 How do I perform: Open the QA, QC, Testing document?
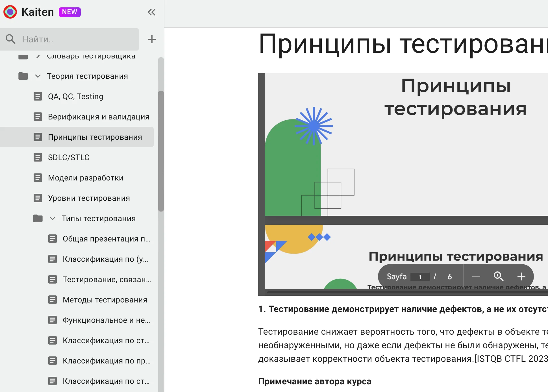[75, 97]
